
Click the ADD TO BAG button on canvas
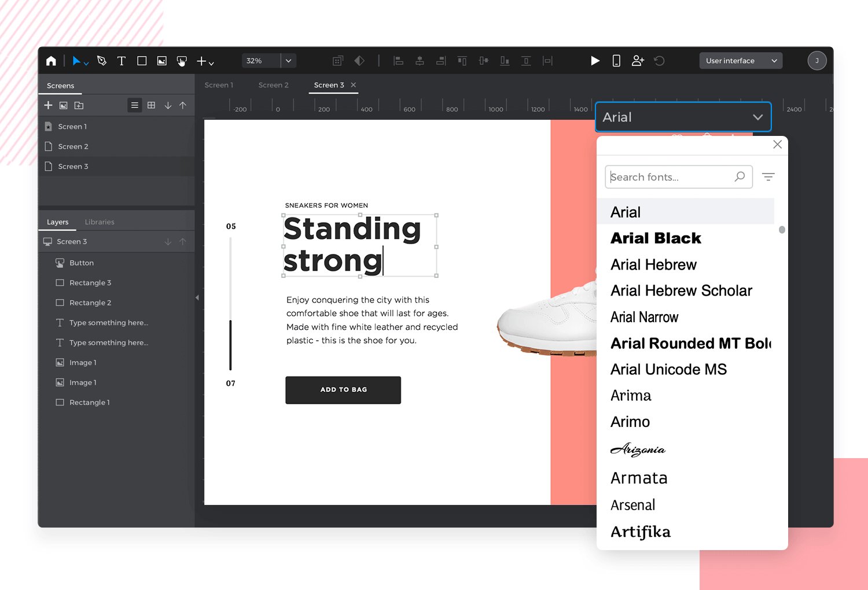(x=343, y=390)
